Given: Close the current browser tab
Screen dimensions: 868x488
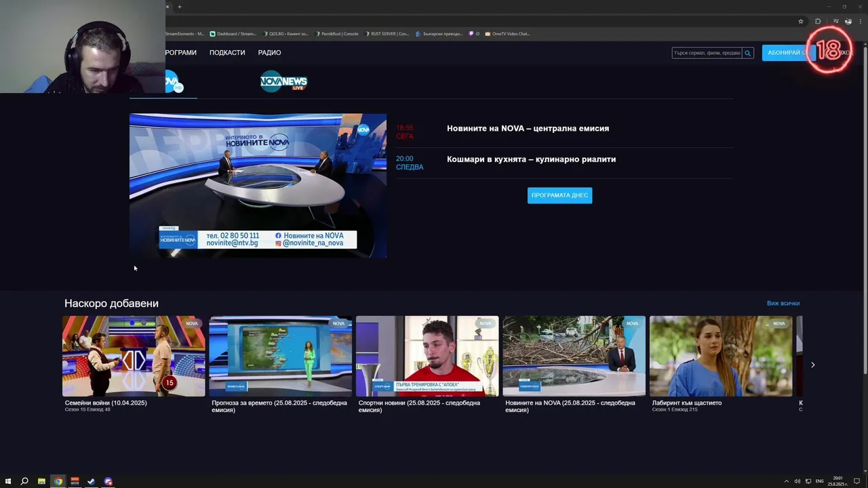Looking at the screenshot, I should [167, 7].
